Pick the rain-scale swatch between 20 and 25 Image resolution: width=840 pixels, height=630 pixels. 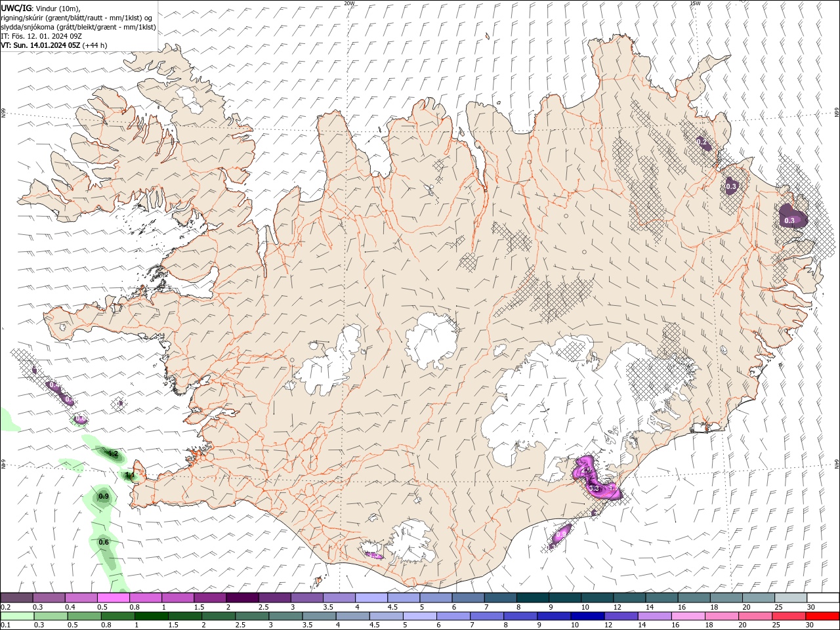click(755, 616)
